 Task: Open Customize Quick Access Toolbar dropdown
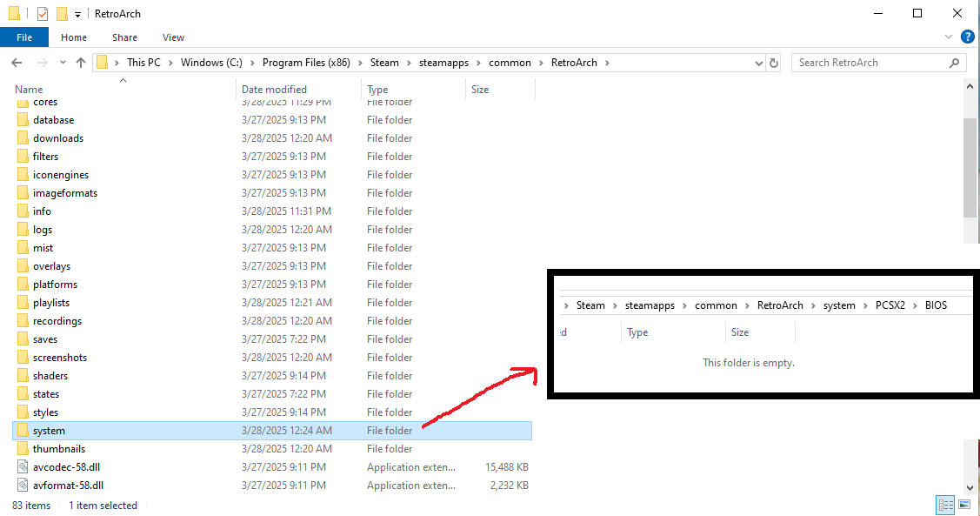coord(77,14)
